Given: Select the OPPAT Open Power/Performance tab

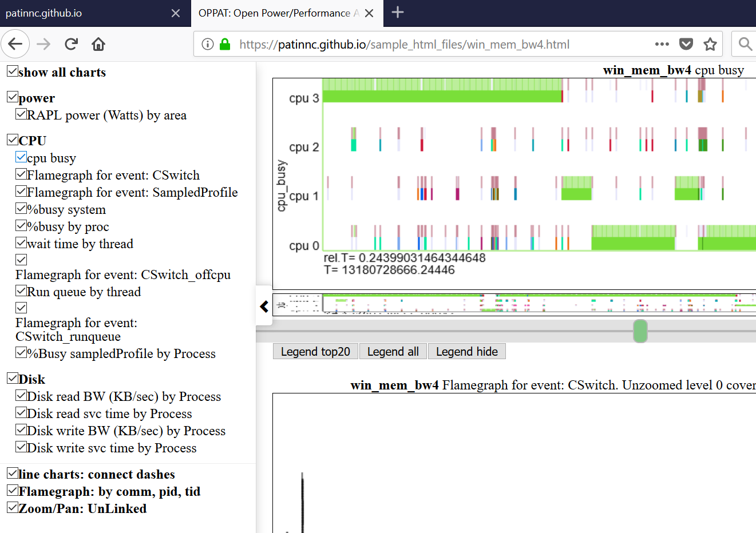Looking at the screenshot, I should click(x=275, y=13).
